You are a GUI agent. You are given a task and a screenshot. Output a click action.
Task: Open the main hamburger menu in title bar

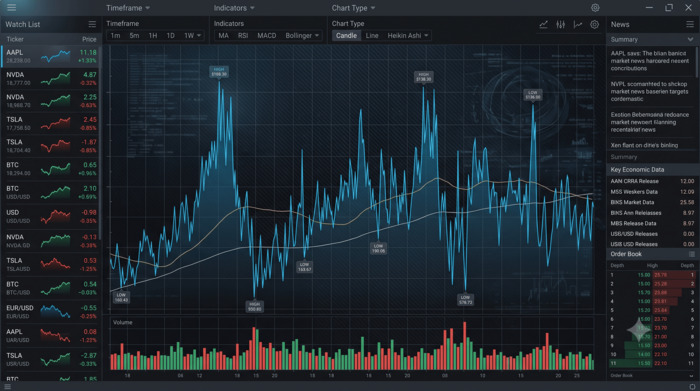point(11,8)
